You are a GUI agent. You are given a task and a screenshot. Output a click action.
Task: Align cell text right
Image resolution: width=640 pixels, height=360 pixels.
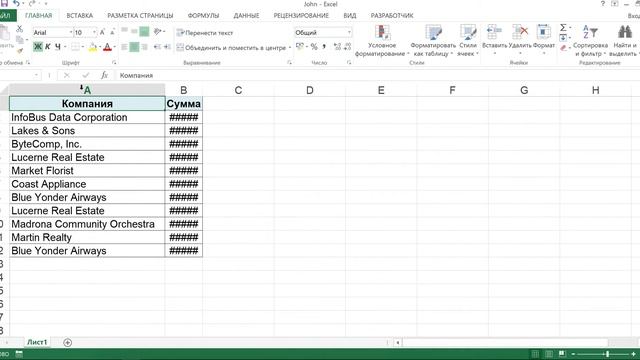pyautogui.click(x=144, y=47)
